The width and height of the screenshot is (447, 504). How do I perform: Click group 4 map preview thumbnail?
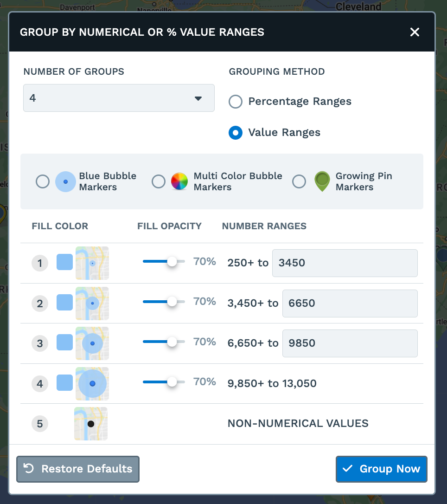click(92, 384)
